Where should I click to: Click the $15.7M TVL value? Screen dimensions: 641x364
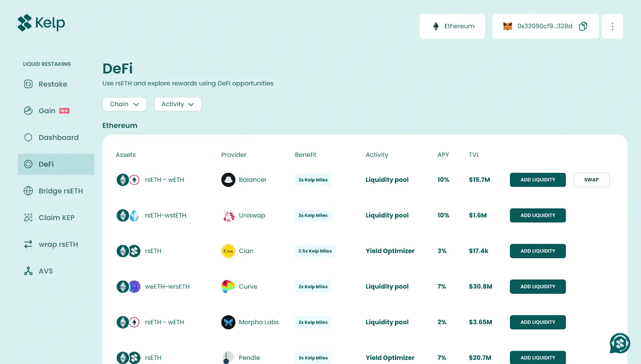click(x=480, y=180)
